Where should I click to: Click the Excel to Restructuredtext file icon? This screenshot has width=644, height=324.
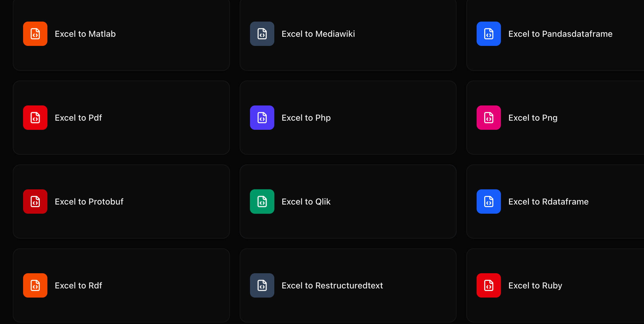click(x=262, y=285)
